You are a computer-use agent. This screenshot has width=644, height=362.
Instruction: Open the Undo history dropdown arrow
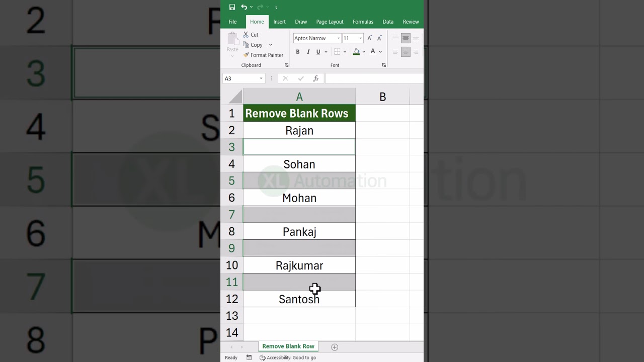[x=251, y=7]
